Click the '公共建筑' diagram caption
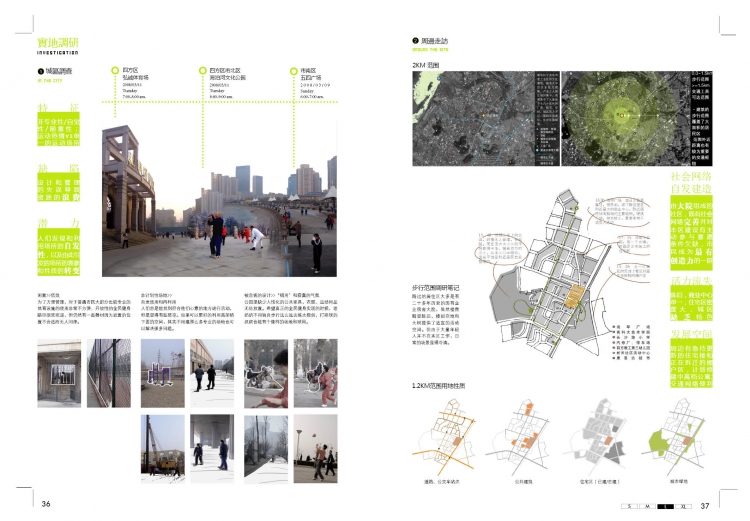The width and height of the screenshot is (750, 521). point(523,482)
